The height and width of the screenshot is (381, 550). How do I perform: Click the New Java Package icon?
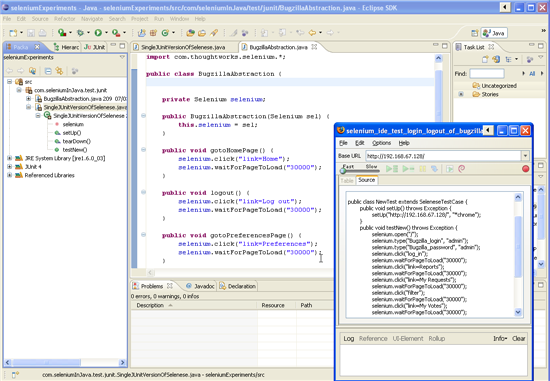click(153, 33)
